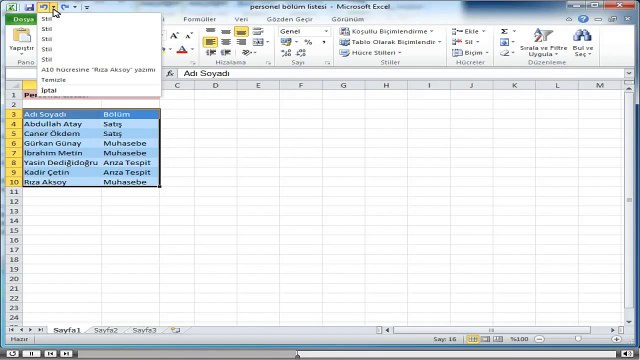Click the Ekle insert cells button
The image size is (640, 360).
tap(469, 31)
